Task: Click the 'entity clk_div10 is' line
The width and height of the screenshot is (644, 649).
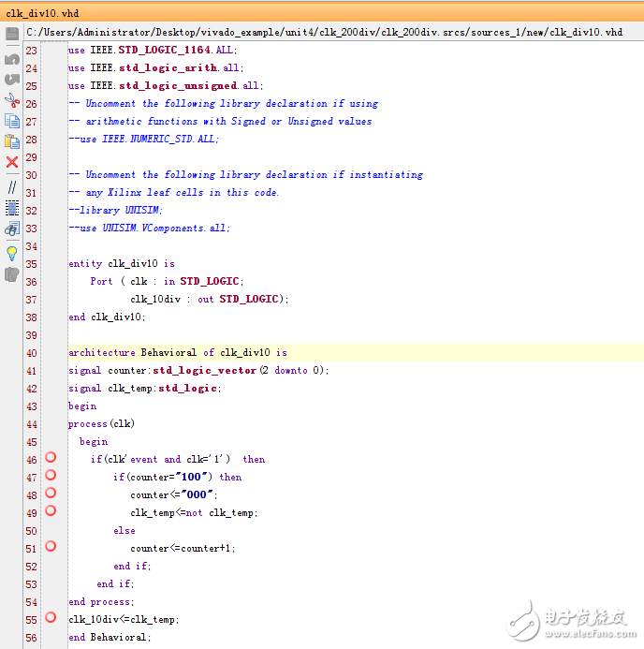Action: (122, 264)
